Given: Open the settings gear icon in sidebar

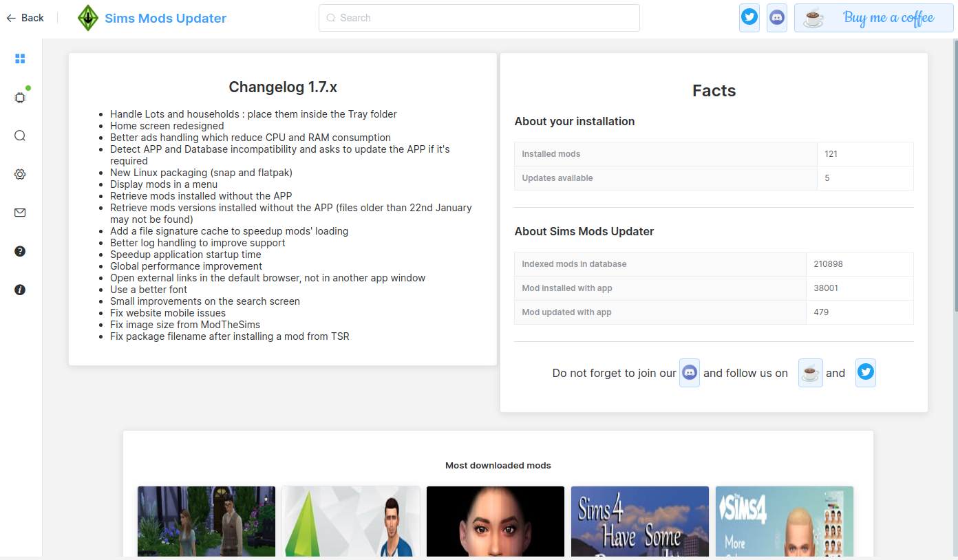Looking at the screenshot, I should tap(20, 174).
